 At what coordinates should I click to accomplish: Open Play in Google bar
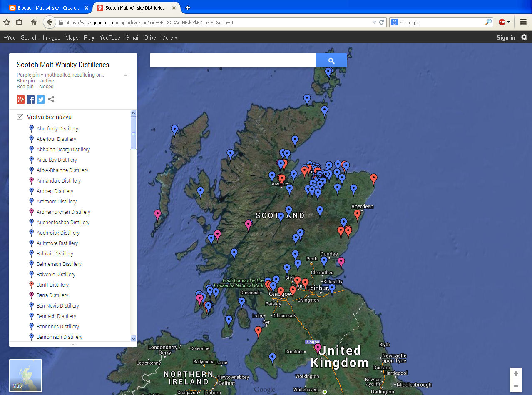[x=89, y=37]
